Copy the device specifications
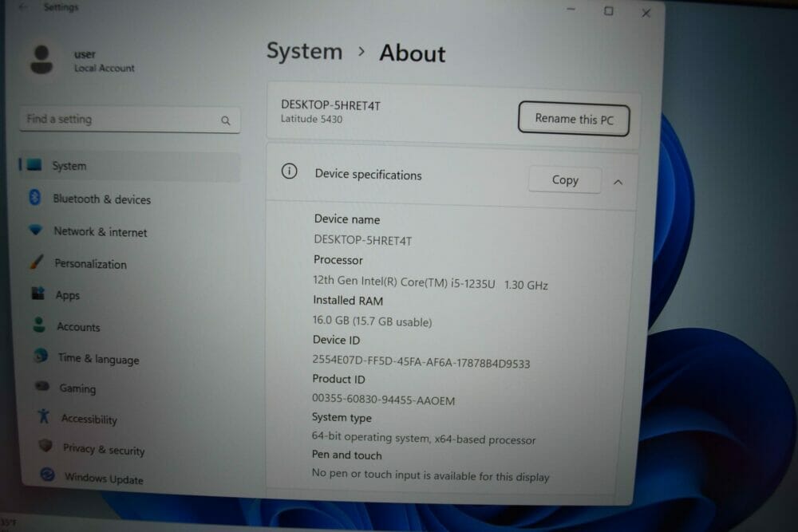 565,180
